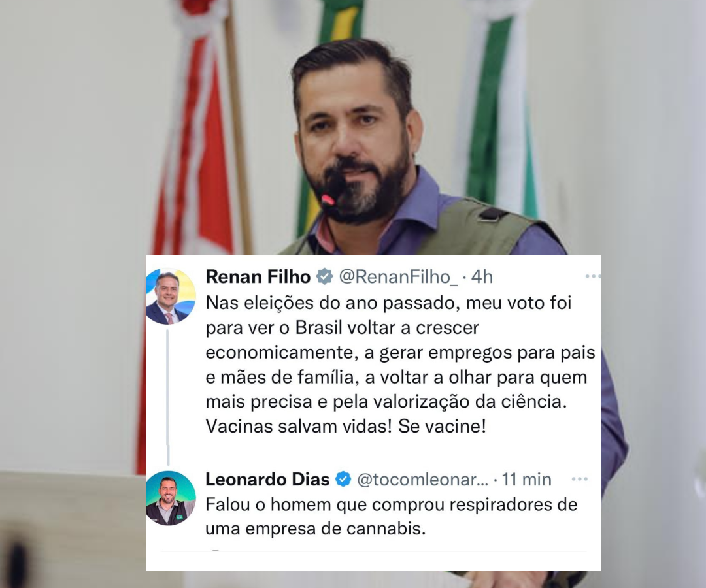Click the Renan Filho display name
The width and height of the screenshot is (706, 588).
click(x=258, y=276)
